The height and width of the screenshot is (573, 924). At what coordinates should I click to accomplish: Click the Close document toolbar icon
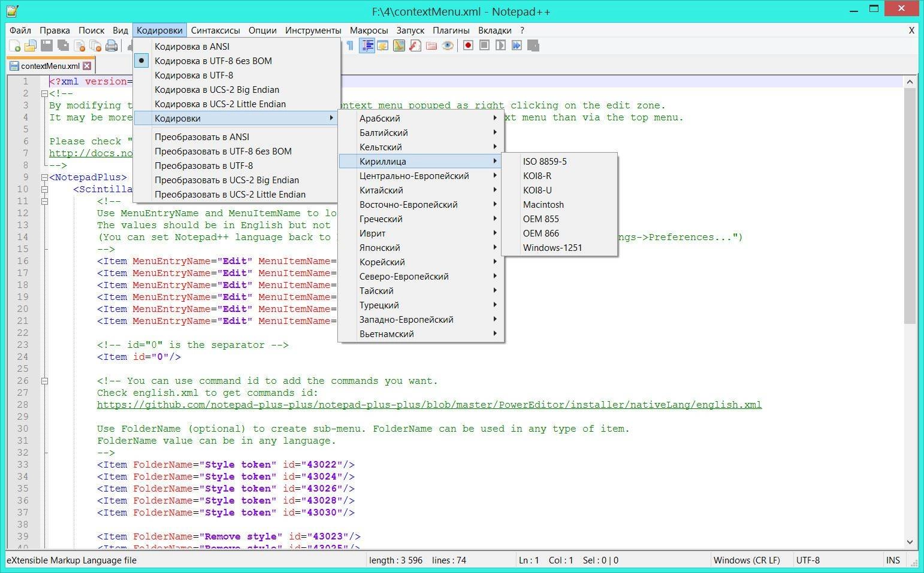[79, 46]
